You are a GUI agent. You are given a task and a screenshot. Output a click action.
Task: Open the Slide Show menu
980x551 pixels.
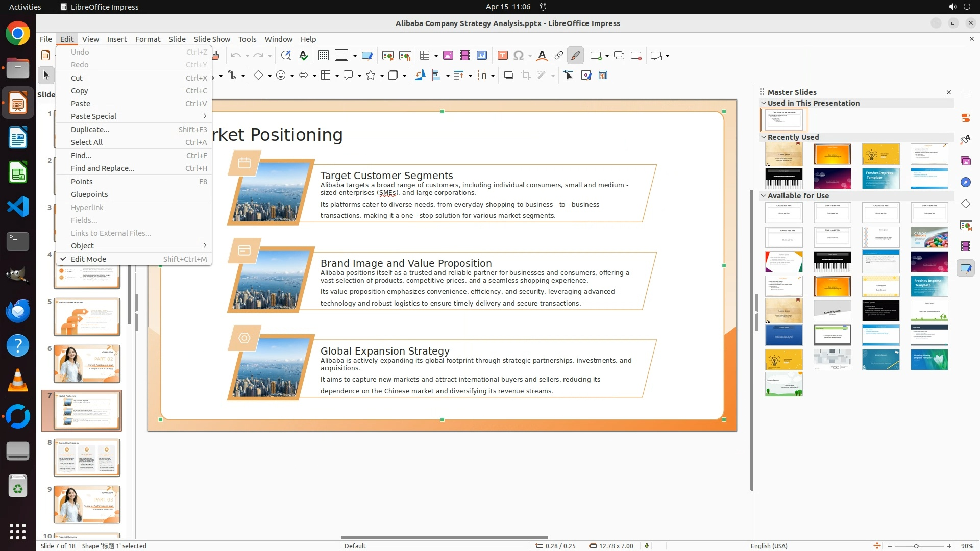[211, 39]
